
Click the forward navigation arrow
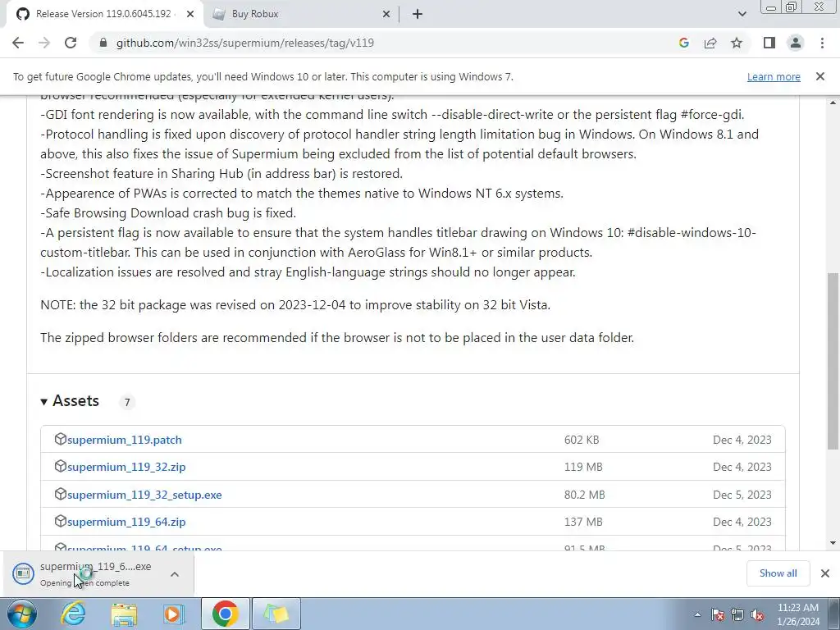[44, 43]
